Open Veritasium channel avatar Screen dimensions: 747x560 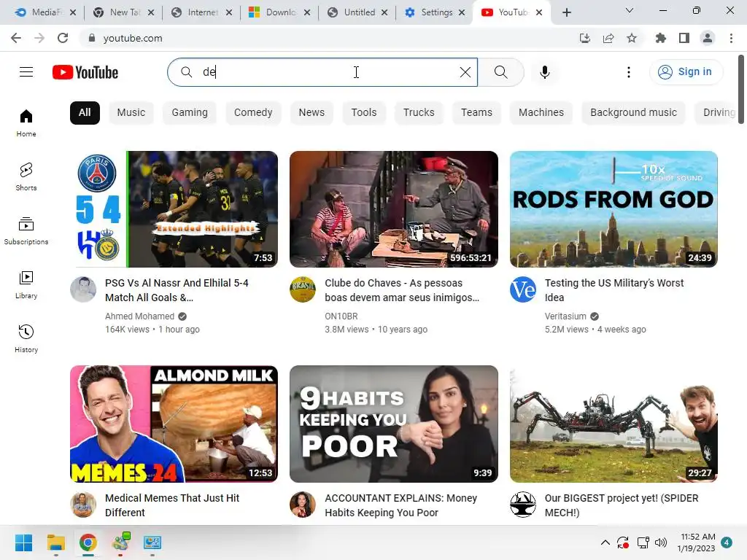click(523, 289)
